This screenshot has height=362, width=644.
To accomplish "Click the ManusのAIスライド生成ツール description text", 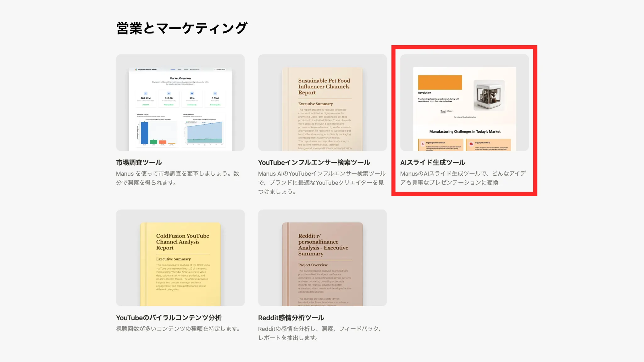I will click(x=463, y=178).
